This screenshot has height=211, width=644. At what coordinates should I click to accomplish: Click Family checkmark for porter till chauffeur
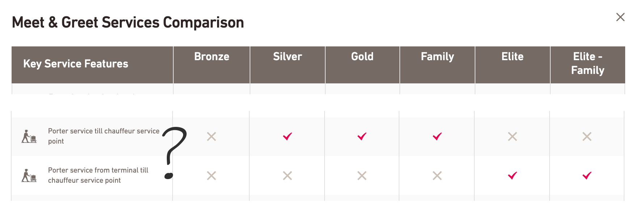pyautogui.click(x=437, y=136)
